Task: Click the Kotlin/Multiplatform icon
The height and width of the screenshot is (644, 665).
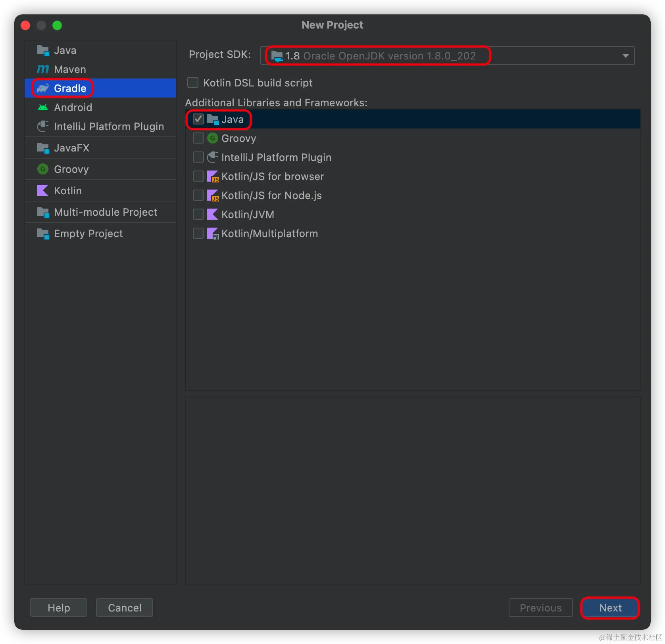Action: point(213,234)
